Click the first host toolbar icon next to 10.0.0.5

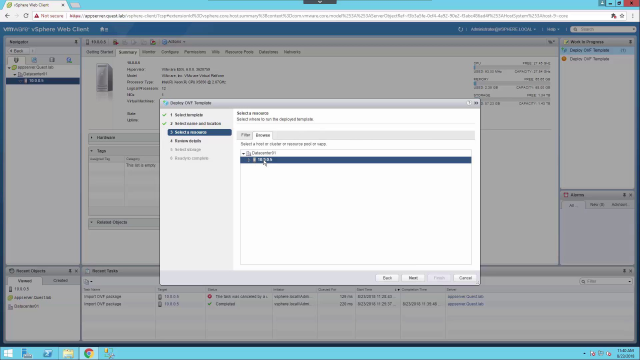click(116, 42)
